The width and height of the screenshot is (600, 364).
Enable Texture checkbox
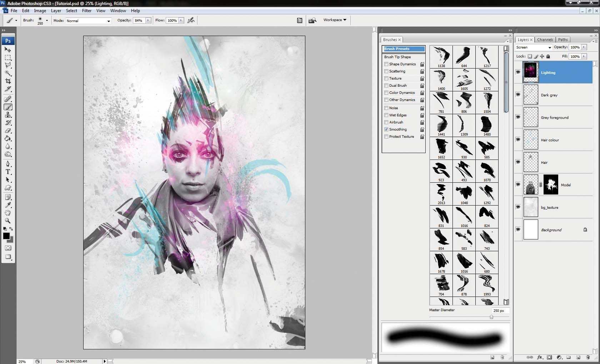coord(386,79)
